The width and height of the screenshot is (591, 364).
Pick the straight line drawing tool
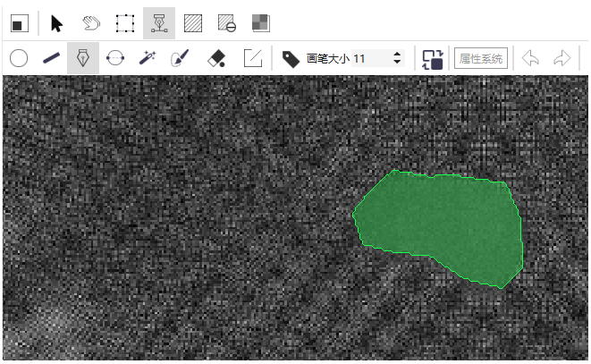pyautogui.click(x=51, y=58)
